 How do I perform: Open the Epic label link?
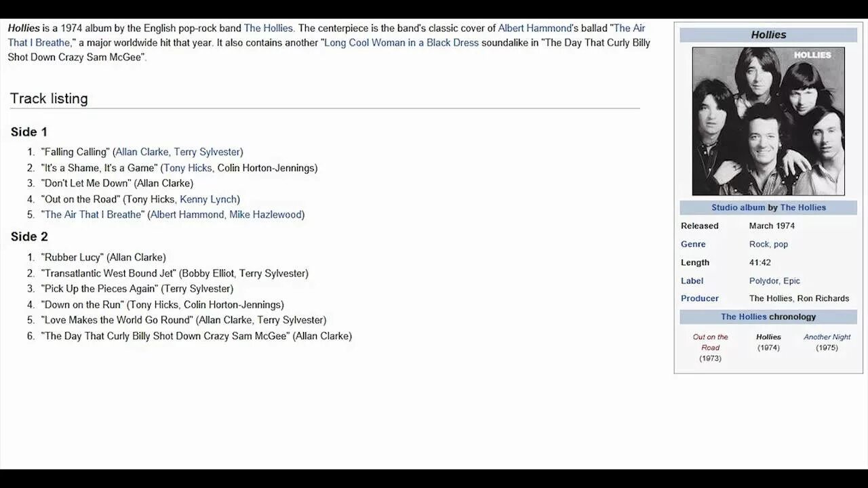pos(791,281)
